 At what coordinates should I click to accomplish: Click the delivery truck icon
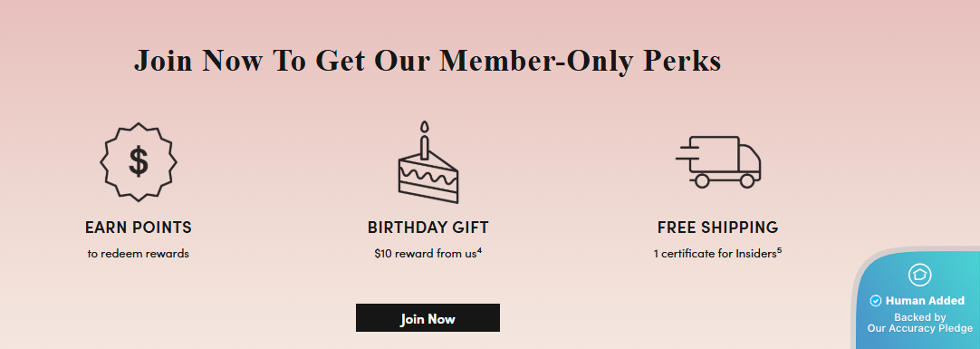coord(718,162)
